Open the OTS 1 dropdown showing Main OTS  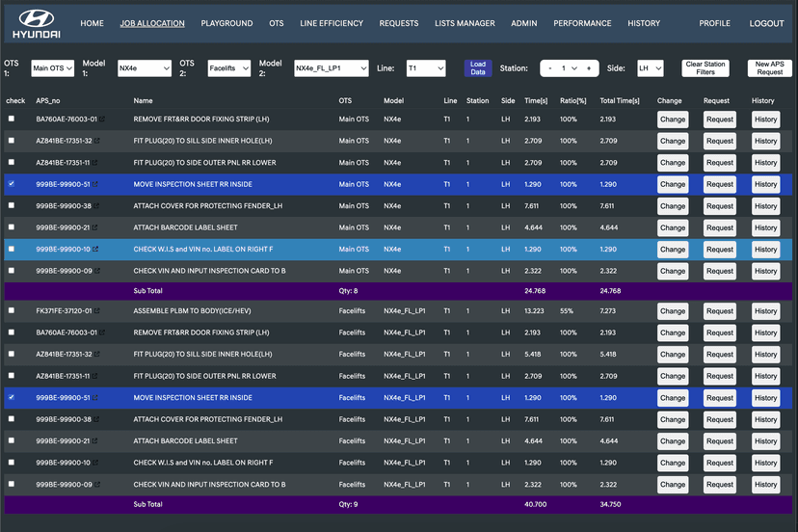pos(52,68)
